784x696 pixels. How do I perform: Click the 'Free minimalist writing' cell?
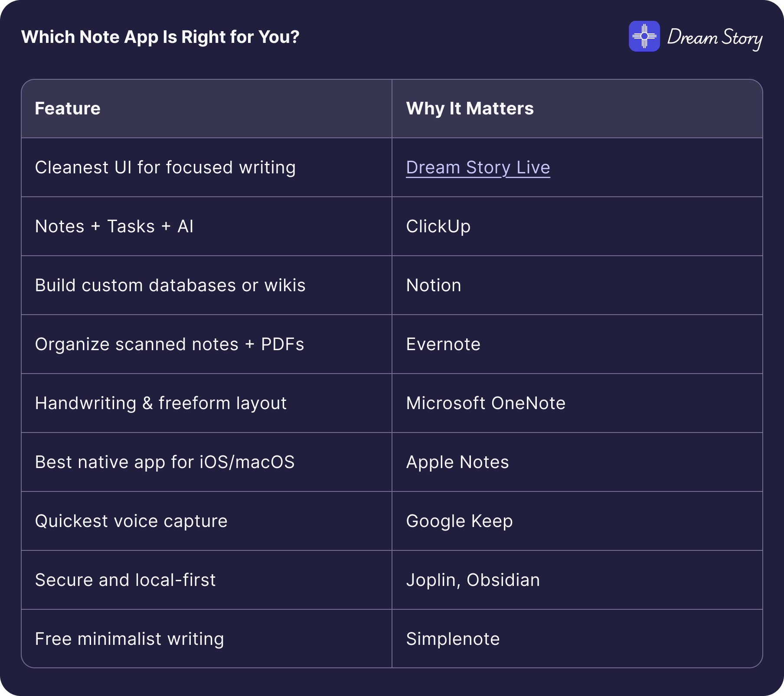[207, 639]
